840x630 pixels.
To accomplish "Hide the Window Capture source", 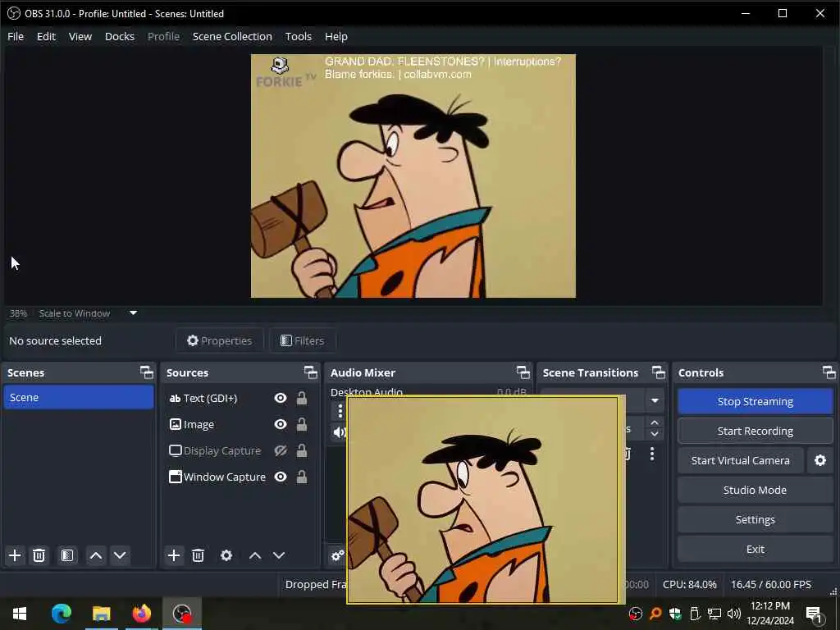I will (281, 477).
